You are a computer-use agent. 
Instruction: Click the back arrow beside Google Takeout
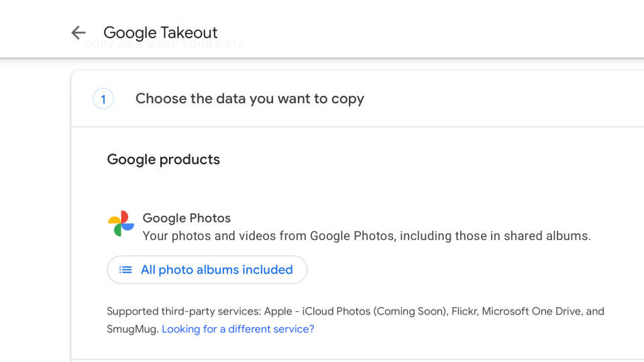click(78, 32)
